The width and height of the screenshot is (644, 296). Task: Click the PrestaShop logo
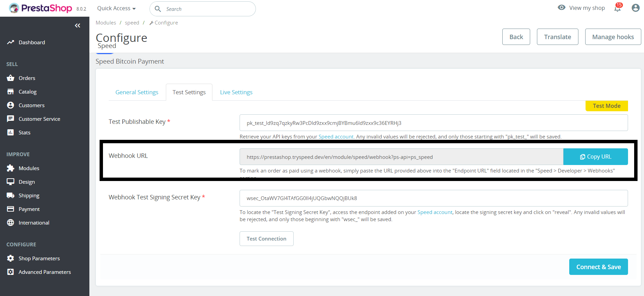pos(40,8)
